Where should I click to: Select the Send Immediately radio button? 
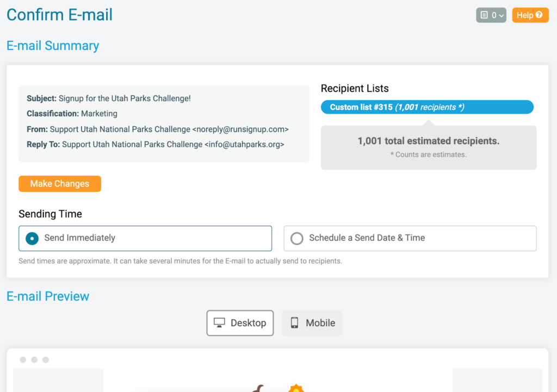32,238
